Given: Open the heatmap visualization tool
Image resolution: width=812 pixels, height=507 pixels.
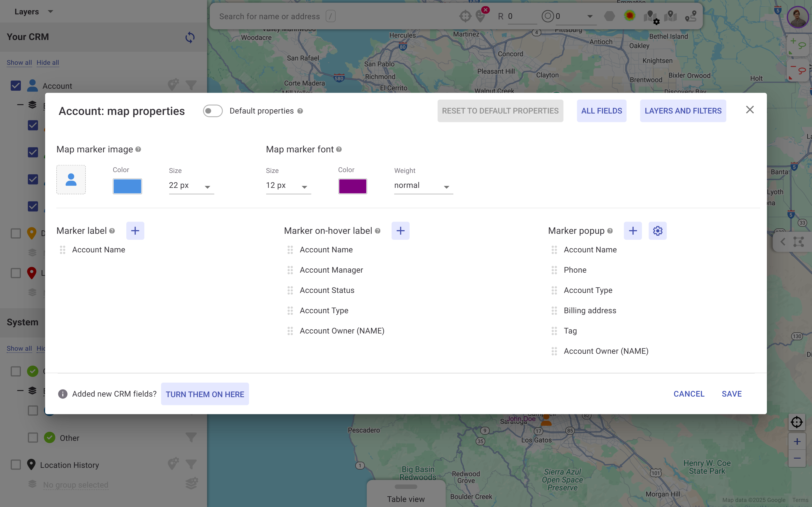Looking at the screenshot, I should 630,16.
